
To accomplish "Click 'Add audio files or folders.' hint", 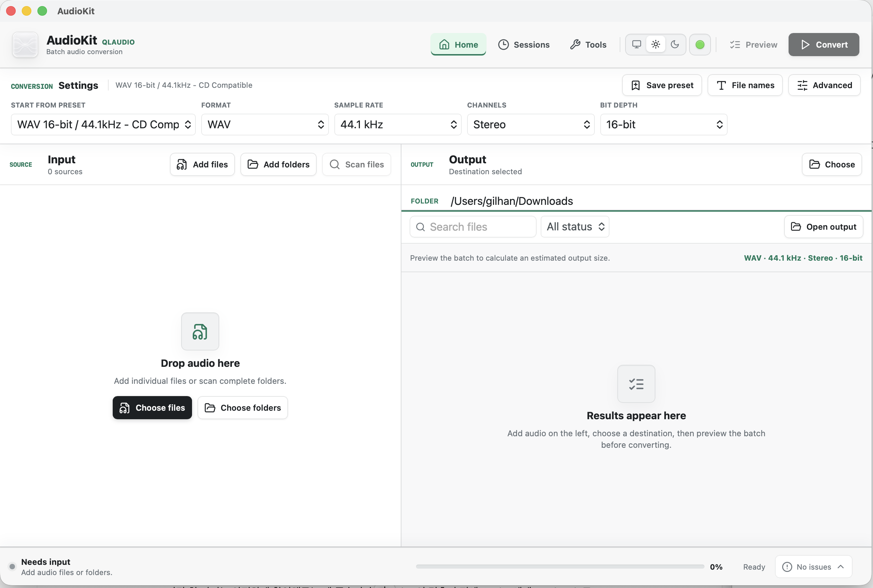I will click(67, 572).
